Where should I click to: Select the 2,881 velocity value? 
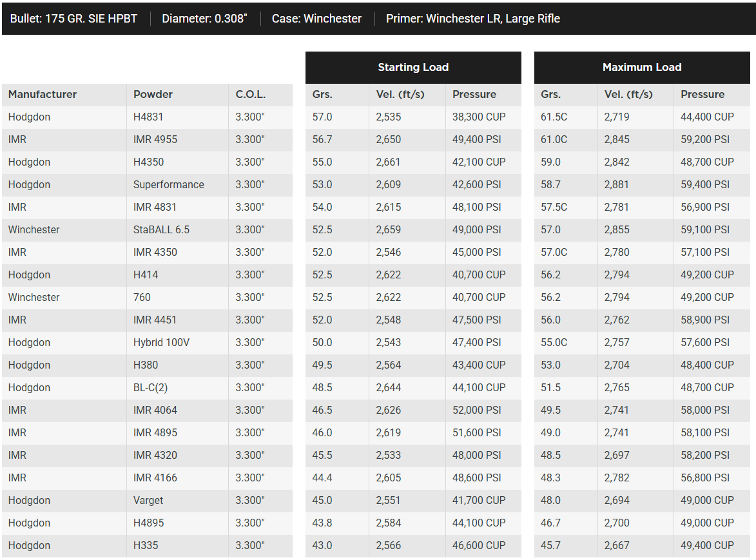pos(617,184)
